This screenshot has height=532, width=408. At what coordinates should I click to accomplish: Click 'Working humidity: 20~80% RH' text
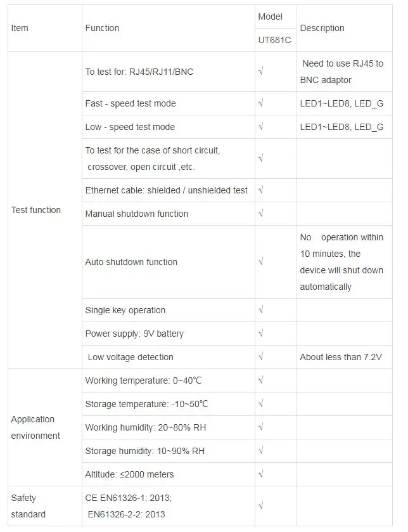pyautogui.click(x=146, y=427)
